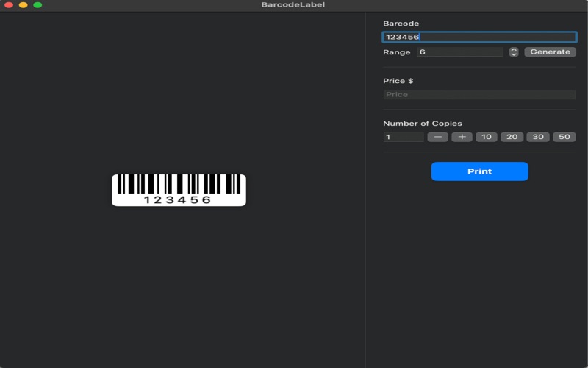588x368 pixels.
Task: Click the Barcode section label
Action: (401, 24)
